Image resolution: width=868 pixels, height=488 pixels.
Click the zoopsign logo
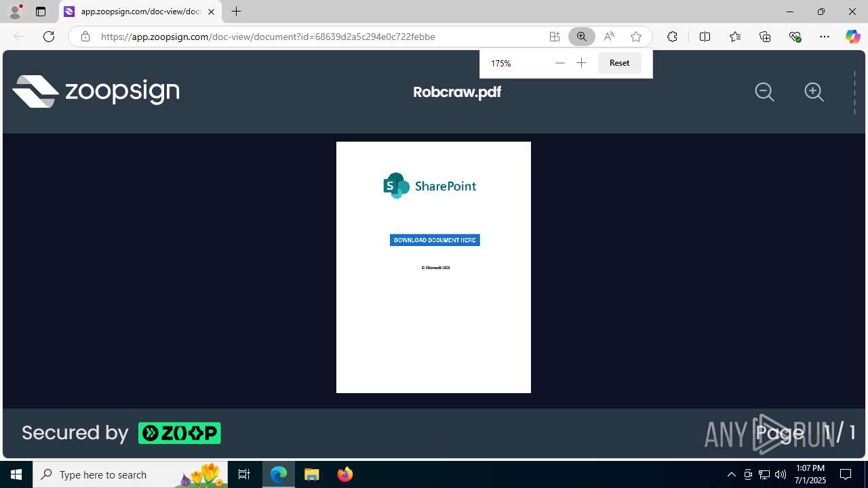coord(96,91)
